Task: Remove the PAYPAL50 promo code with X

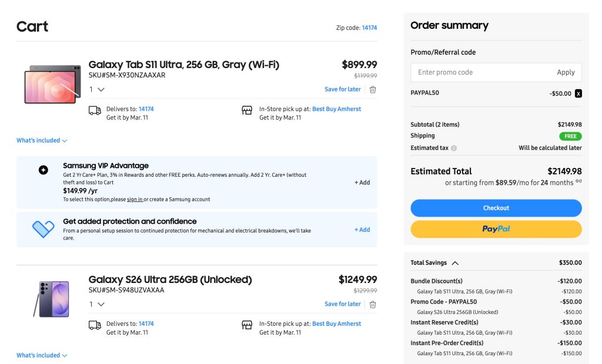Action: 578,93
